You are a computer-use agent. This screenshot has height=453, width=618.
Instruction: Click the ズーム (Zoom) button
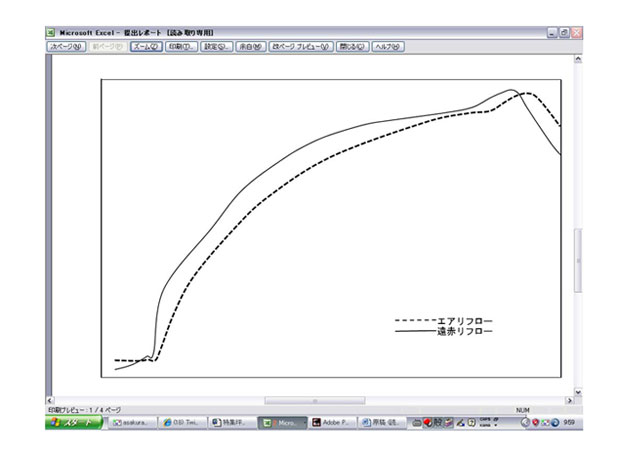146,46
